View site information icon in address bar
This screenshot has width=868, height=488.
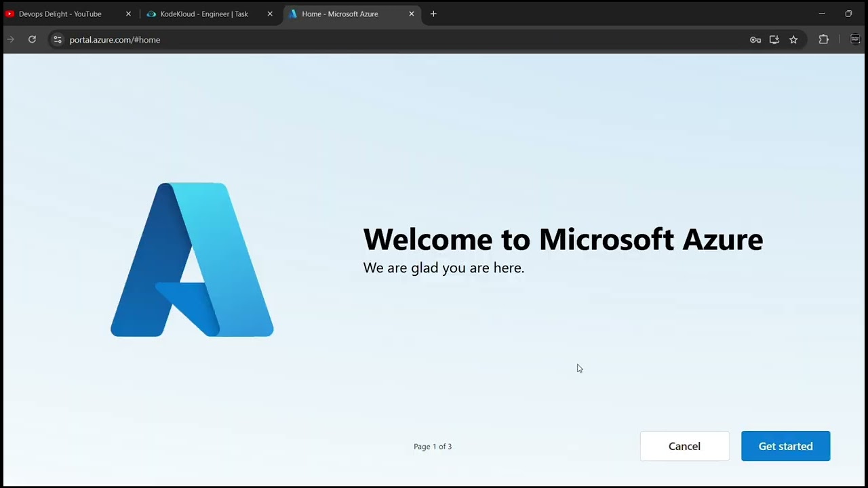click(58, 39)
